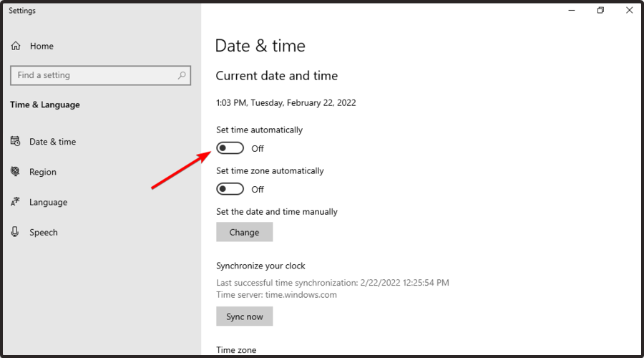Click the Date & time calendar icon
This screenshot has height=358, width=644.
point(15,142)
